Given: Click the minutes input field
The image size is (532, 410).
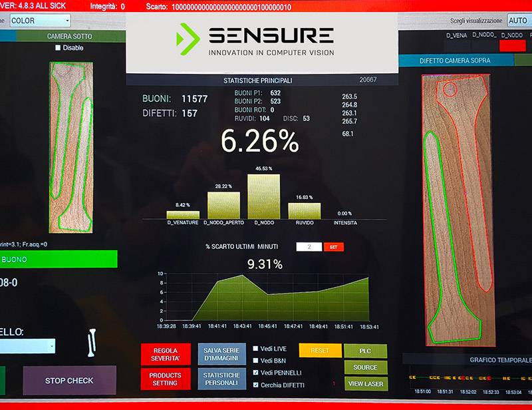Looking at the screenshot, I should coord(309,247).
